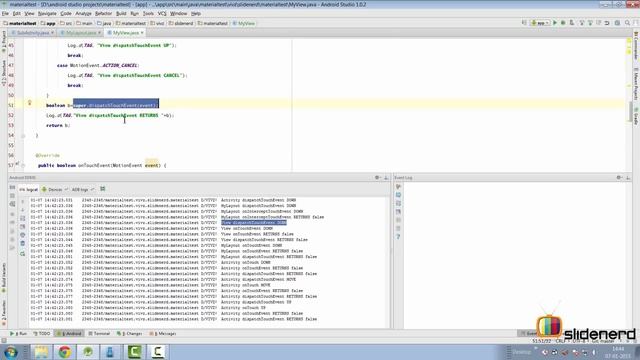
Task: Click the yellow warning marker in error stripe
Action: tap(629, 52)
